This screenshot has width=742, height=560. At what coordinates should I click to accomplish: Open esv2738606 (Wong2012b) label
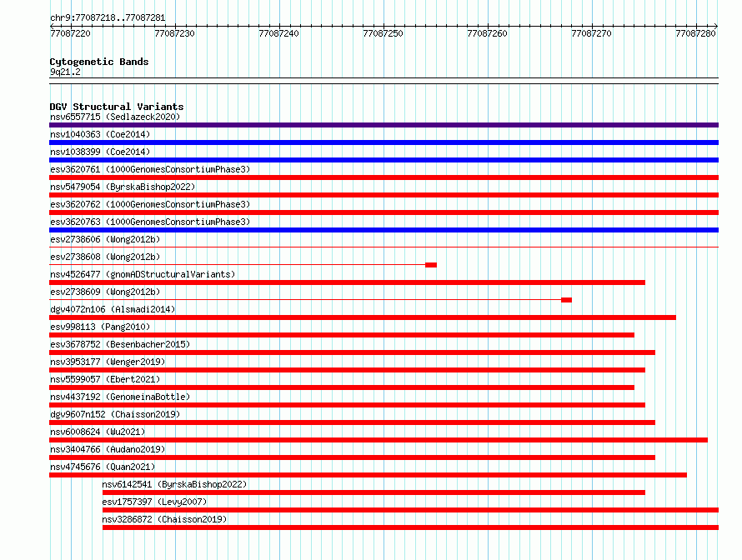[x=105, y=239]
